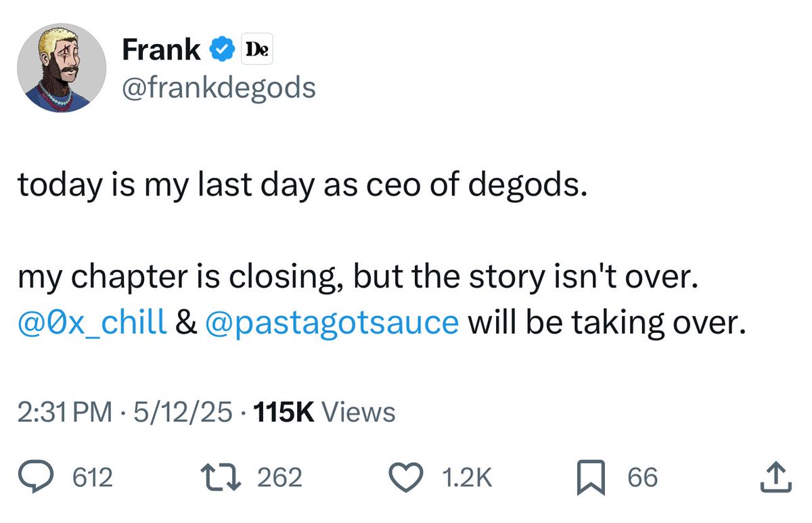The width and height of the screenshot is (812, 523).
Task: Click the 2:31 PM timestamp
Action: coord(65,411)
